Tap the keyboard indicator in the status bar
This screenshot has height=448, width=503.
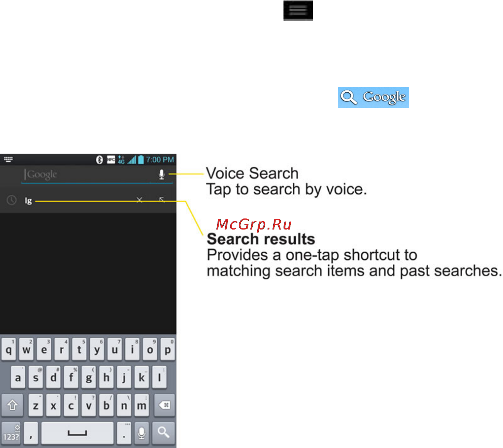click(x=8, y=159)
